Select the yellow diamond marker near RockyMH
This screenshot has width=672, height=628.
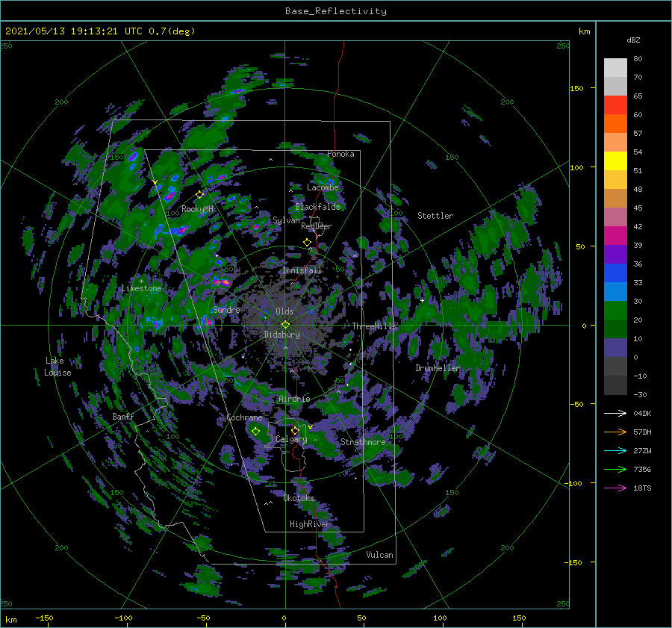point(199,195)
